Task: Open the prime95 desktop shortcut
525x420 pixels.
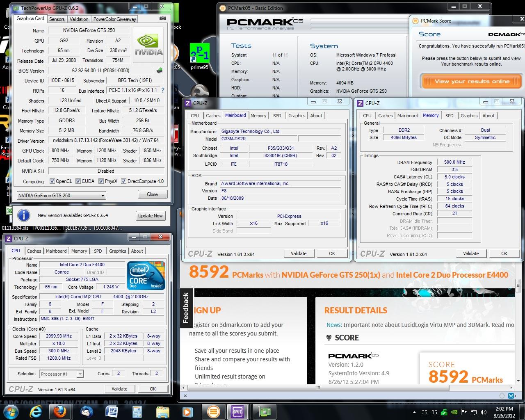Action: click(x=200, y=57)
